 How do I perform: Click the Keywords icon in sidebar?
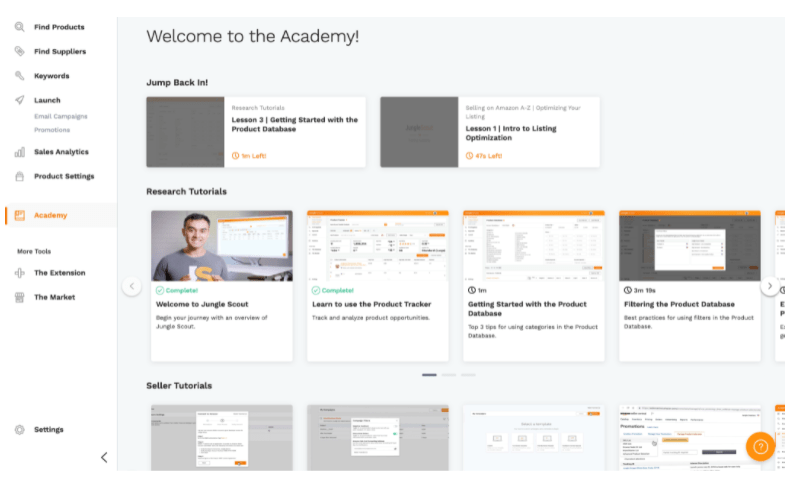19,76
